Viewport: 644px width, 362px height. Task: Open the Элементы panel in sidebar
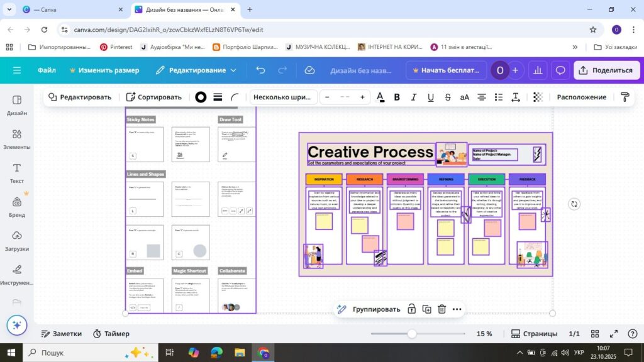[17, 139]
